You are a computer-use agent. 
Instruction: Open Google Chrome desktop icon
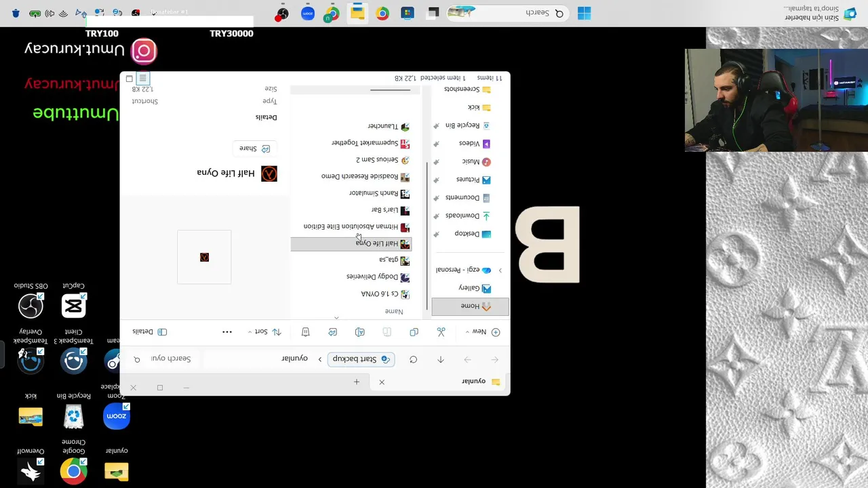click(73, 462)
